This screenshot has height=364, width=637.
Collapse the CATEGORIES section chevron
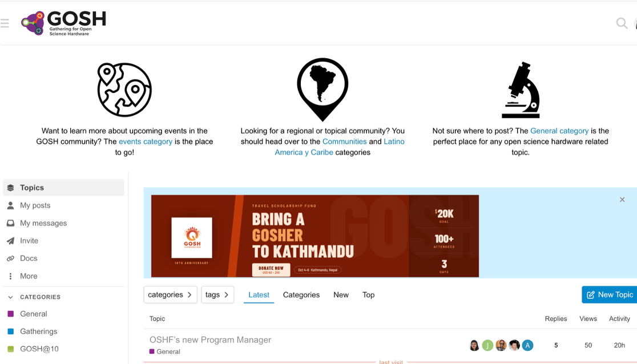[x=11, y=297]
